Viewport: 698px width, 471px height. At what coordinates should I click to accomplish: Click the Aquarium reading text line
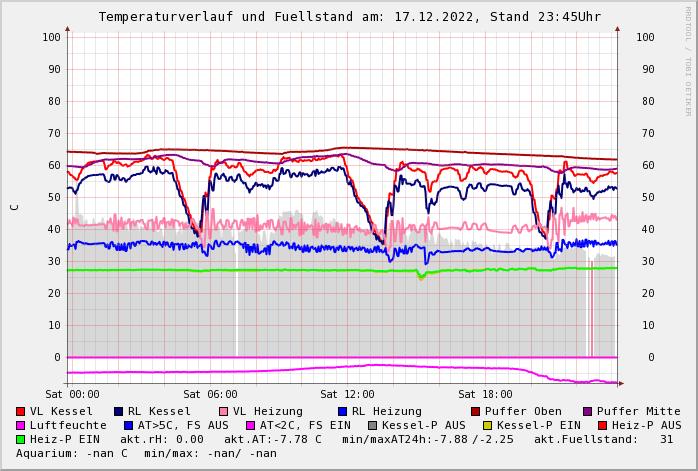tap(146, 453)
